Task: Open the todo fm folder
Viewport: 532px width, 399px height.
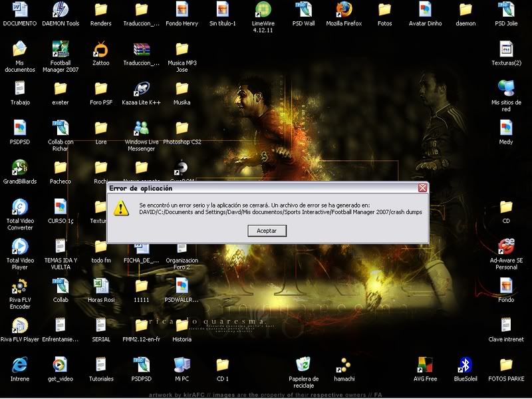Action: point(101,247)
